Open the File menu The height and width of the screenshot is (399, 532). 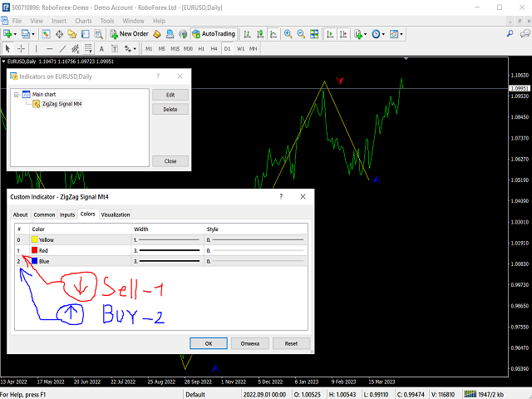coord(17,21)
